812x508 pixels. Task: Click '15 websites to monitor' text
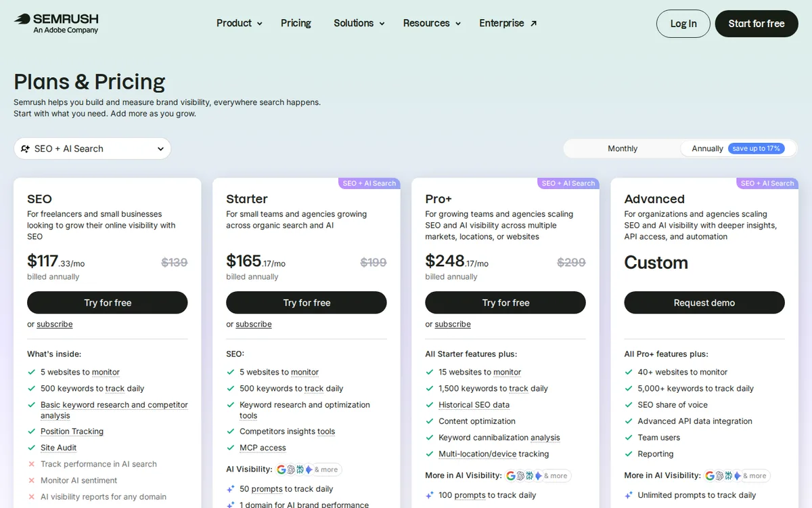(x=480, y=372)
